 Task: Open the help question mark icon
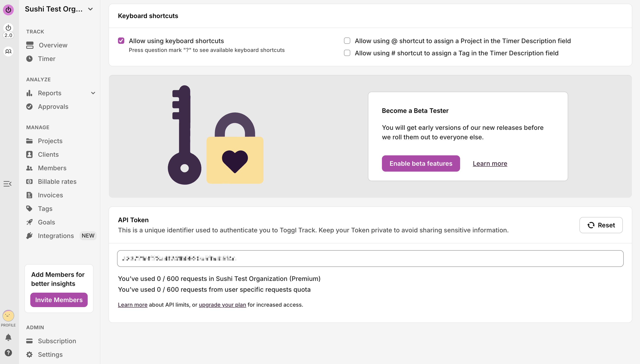point(8,353)
